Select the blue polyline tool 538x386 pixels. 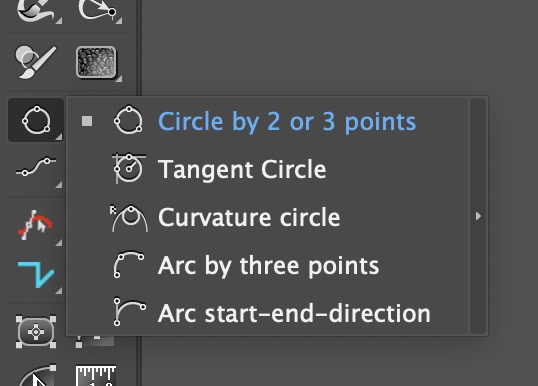coord(36,274)
